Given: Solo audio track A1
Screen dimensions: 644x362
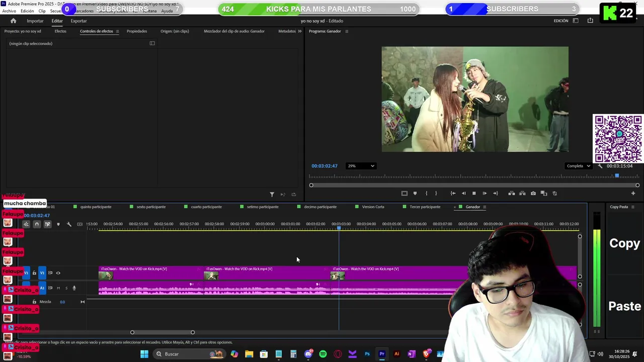Looking at the screenshot, I should point(66,288).
